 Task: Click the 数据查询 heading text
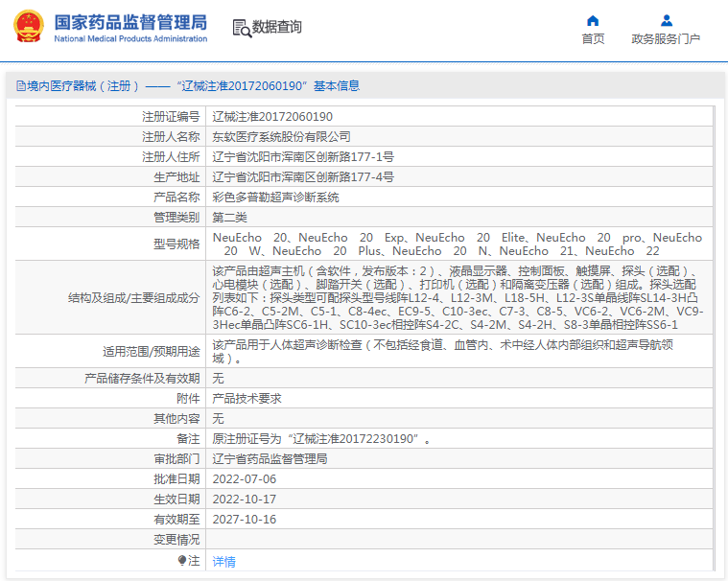pos(276,27)
